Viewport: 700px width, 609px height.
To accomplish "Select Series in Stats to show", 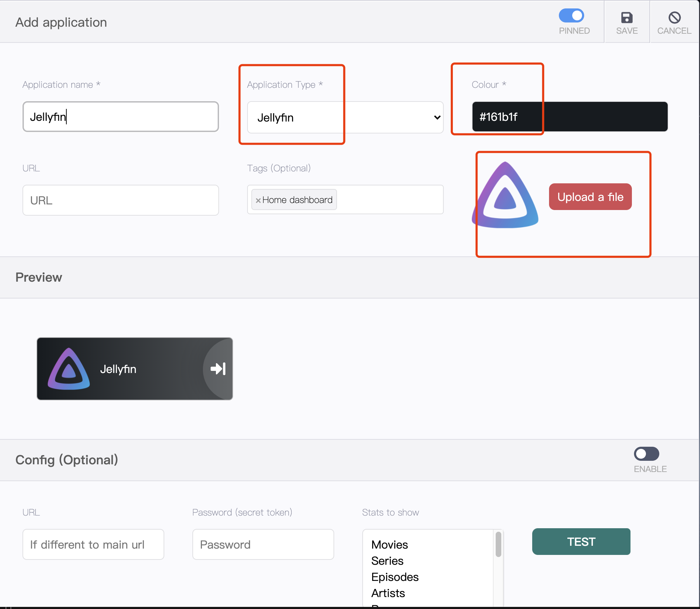I will [x=387, y=561].
